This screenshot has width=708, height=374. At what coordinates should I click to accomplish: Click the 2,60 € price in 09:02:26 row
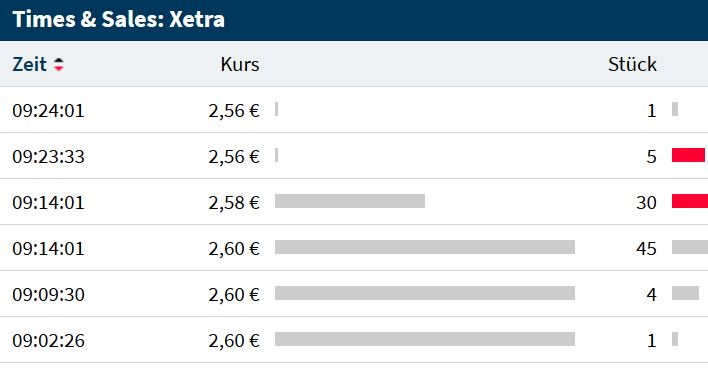[x=234, y=341]
